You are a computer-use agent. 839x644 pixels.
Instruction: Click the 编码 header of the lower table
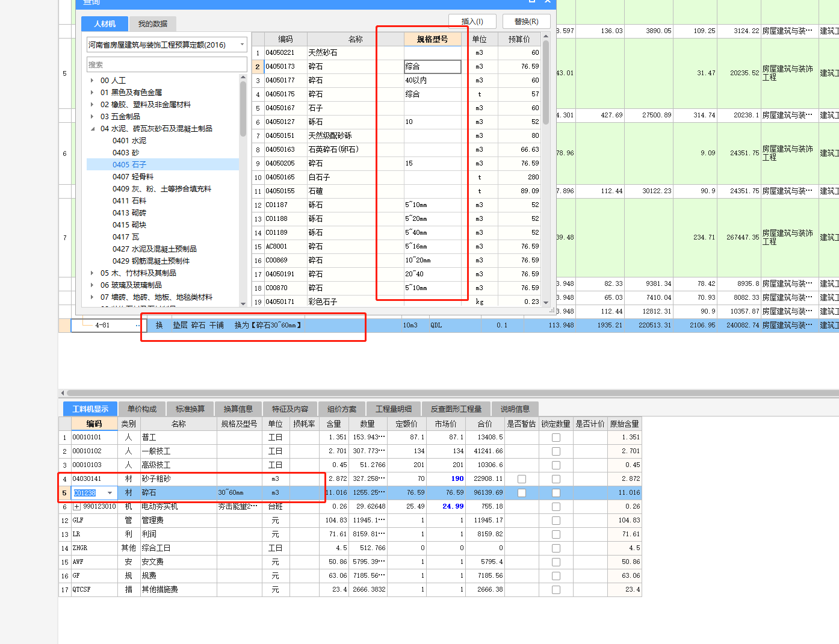click(94, 424)
